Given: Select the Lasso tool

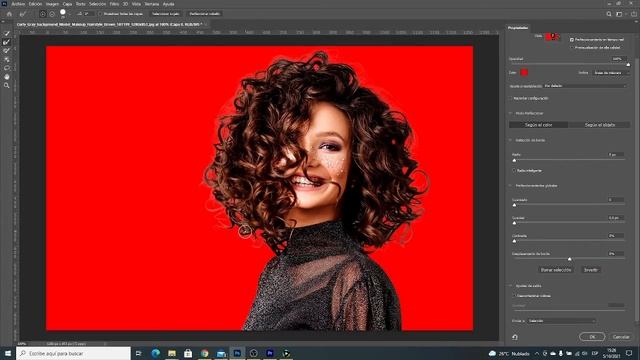Looking at the screenshot, I should (x=7, y=68).
